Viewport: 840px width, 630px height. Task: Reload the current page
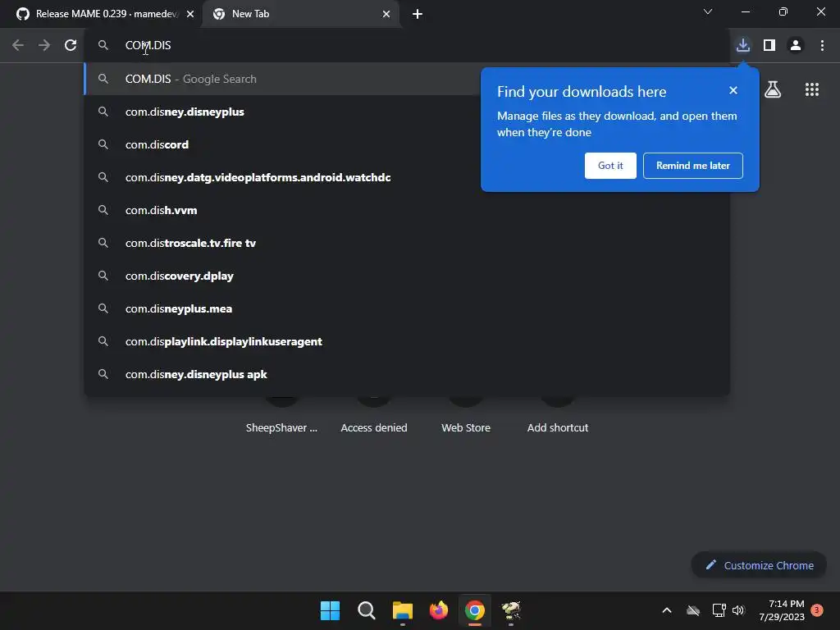click(x=71, y=46)
